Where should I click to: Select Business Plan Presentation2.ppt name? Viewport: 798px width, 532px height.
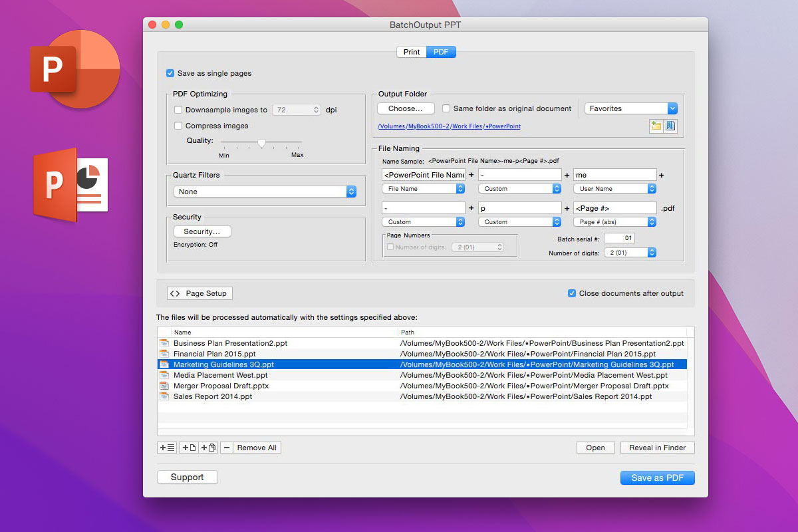point(230,343)
